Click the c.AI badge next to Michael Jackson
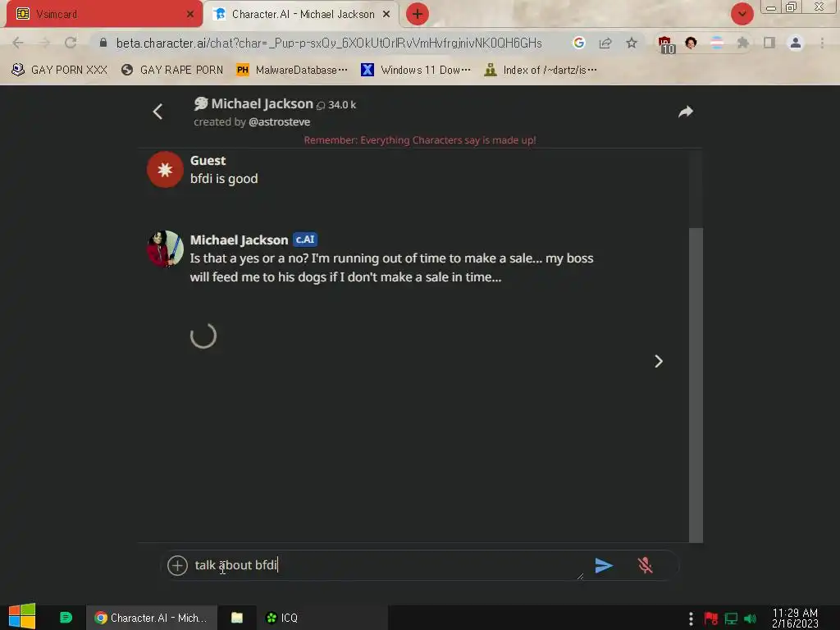 [x=305, y=240]
